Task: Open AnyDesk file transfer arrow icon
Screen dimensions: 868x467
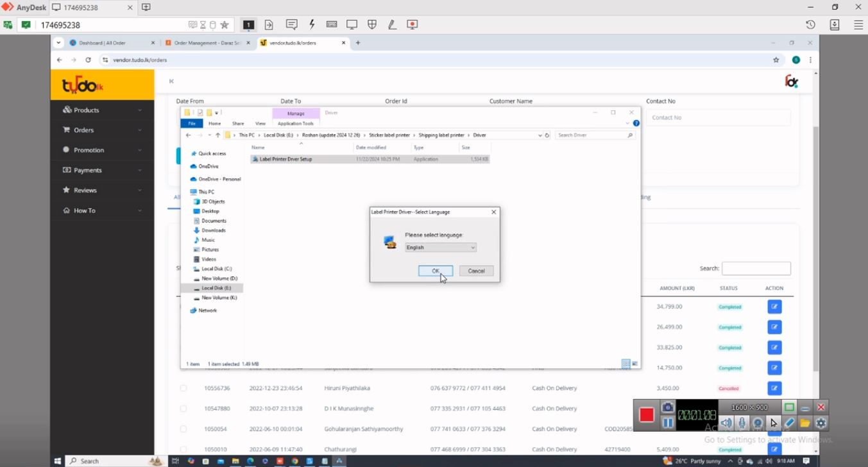Action: click(269, 24)
